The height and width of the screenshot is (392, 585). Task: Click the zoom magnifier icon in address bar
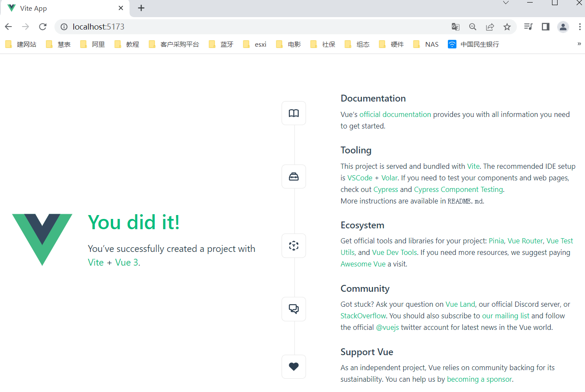(473, 27)
